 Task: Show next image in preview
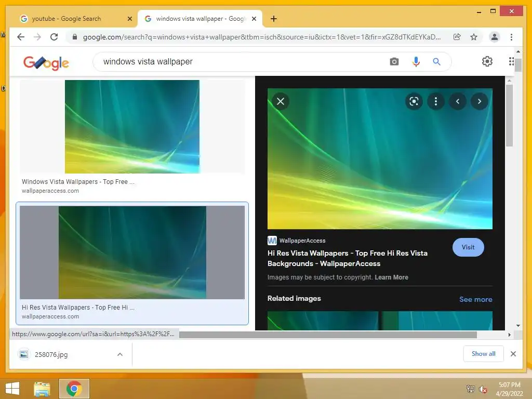[x=480, y=101]
